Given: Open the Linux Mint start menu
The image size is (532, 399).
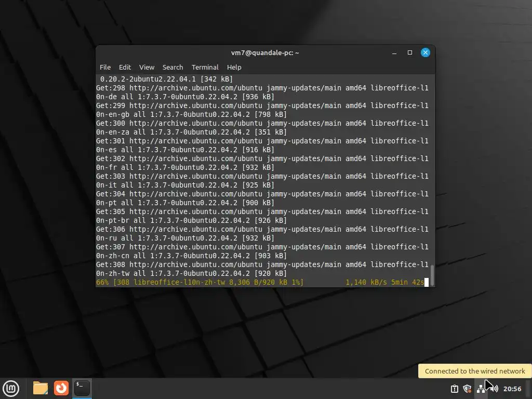Looking at the screenshot, I should (11, 389).
